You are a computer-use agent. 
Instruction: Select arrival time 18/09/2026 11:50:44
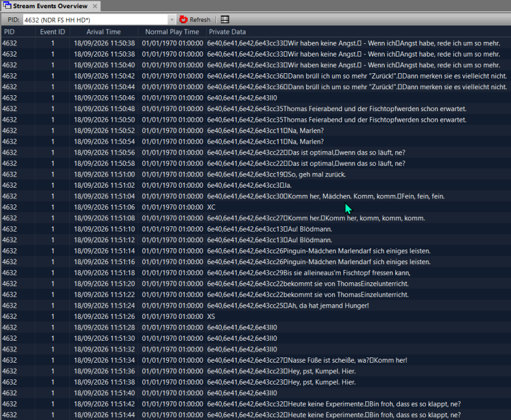tap(104, 87)
